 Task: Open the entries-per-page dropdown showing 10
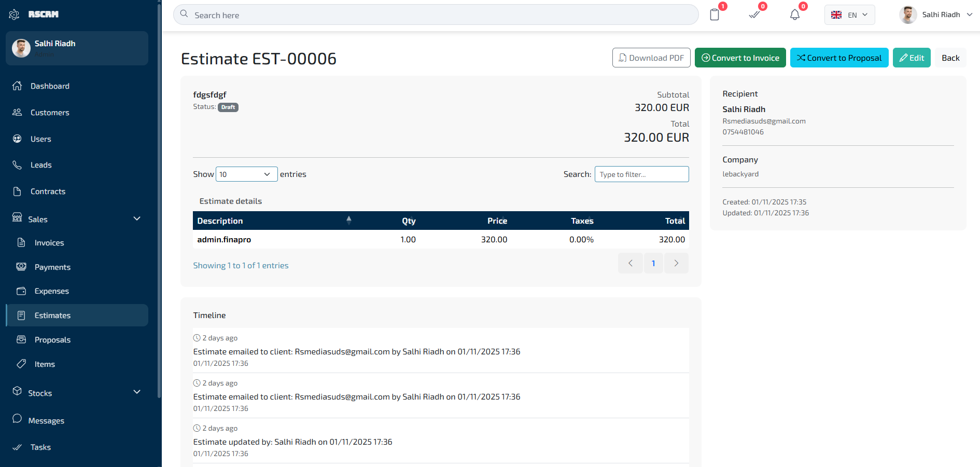point(246,174)
